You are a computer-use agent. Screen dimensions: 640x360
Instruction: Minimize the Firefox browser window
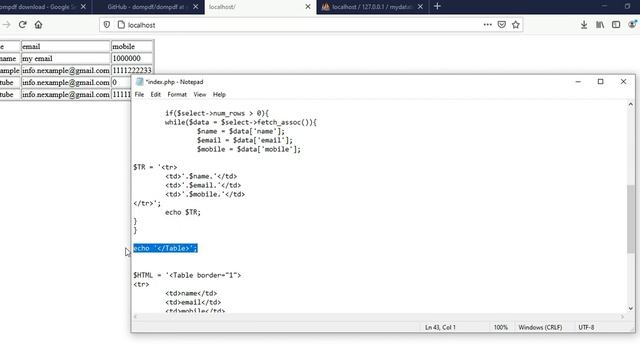pyautogui.click(x=604, y=6)
